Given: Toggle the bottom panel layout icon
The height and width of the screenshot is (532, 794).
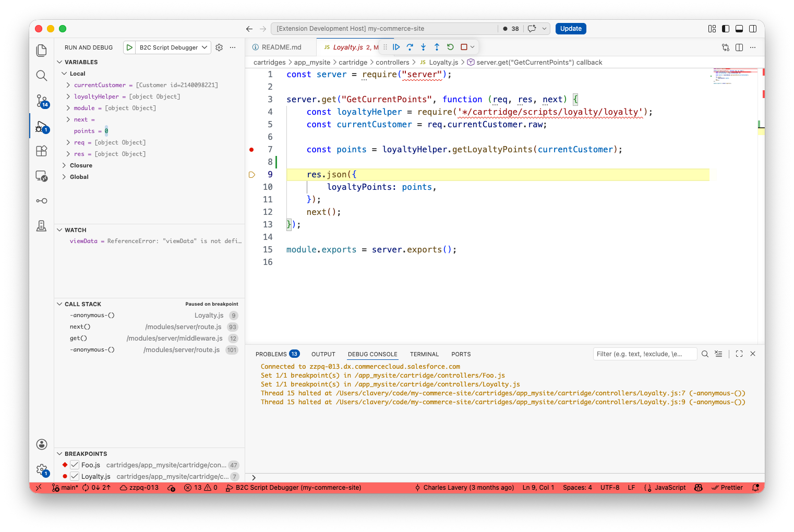Looking at the screenshot, I should pos(739,29).
